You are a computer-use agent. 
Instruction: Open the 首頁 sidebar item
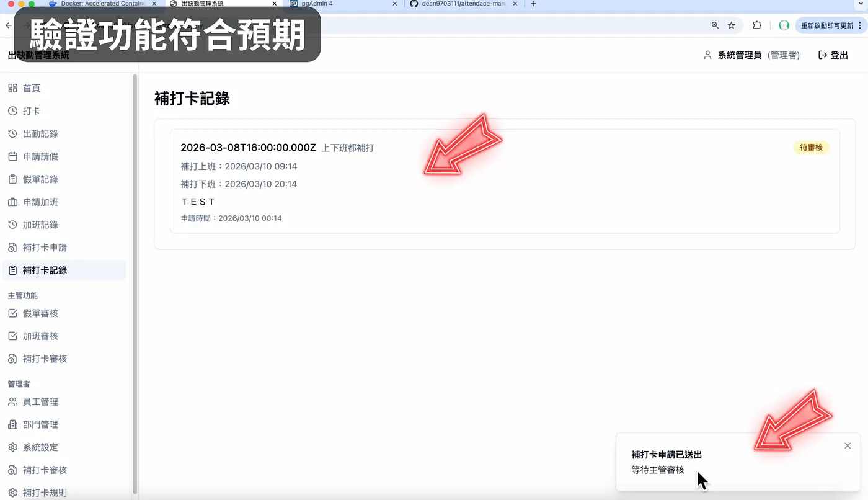(x=64, y=88)
